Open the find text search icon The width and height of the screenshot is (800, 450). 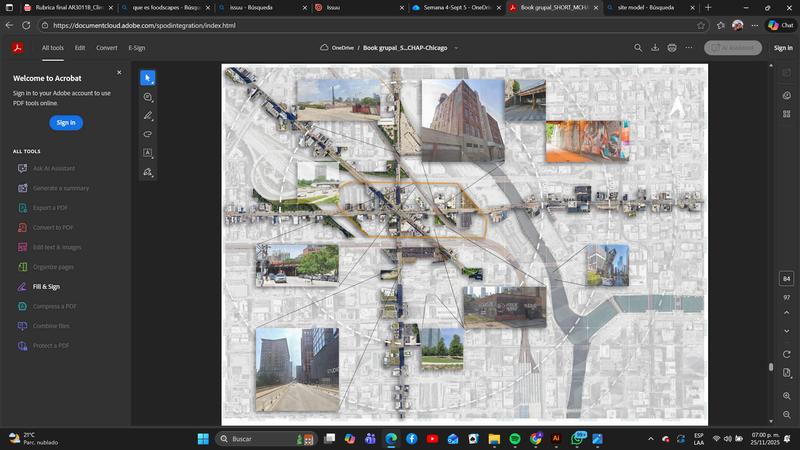pos(638,47)
